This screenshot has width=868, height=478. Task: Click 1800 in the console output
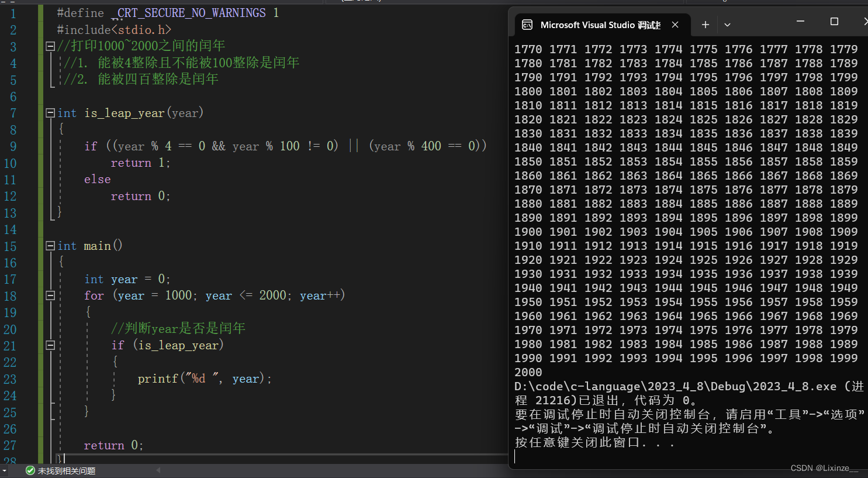tap(528, 91)
